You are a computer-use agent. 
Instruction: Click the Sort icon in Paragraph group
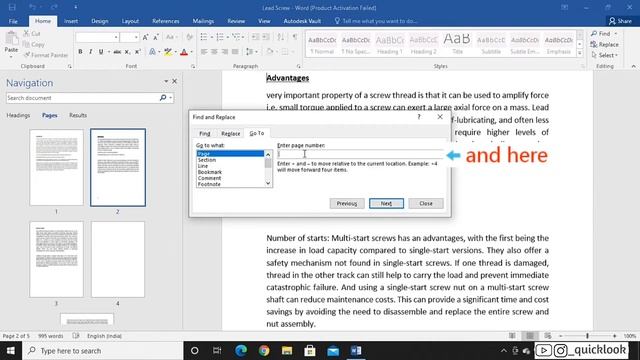pyautogui.click(x=280, y=37)
